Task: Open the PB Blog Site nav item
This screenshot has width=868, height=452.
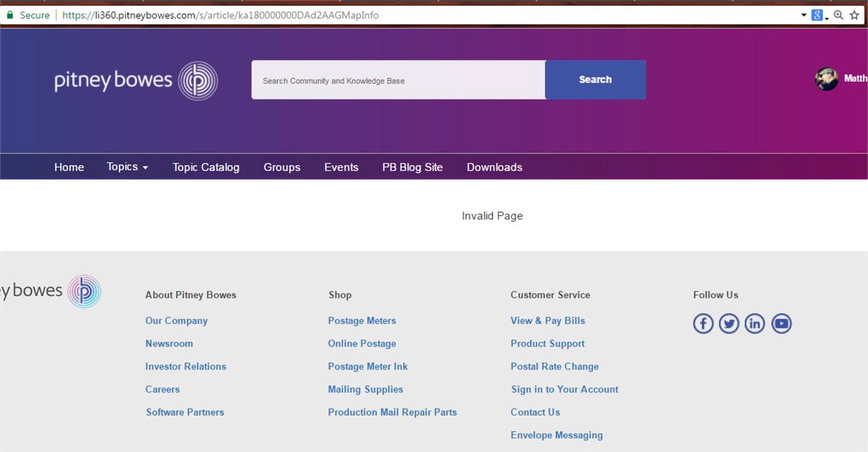Action: (412, 167)
